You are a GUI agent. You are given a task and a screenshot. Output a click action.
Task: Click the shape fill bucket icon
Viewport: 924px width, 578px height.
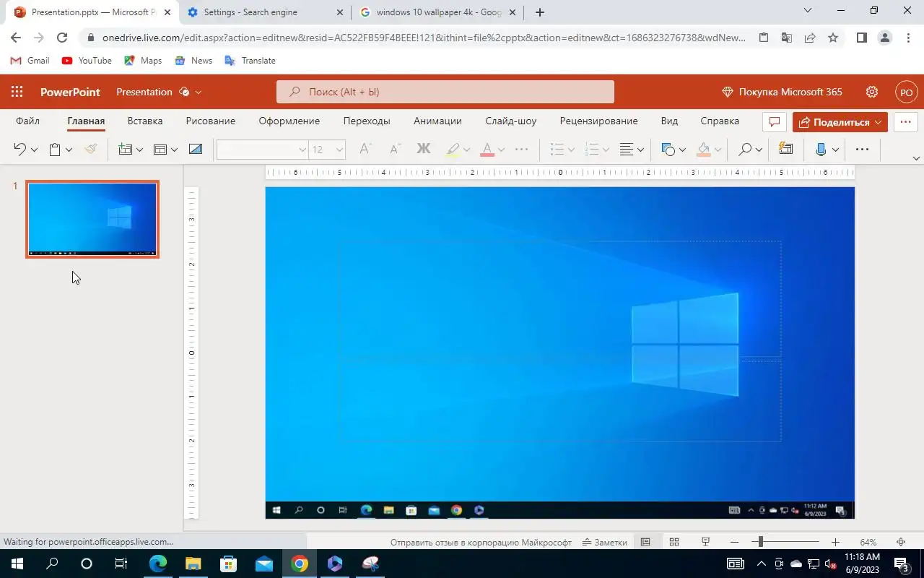[x=703, y=150]
